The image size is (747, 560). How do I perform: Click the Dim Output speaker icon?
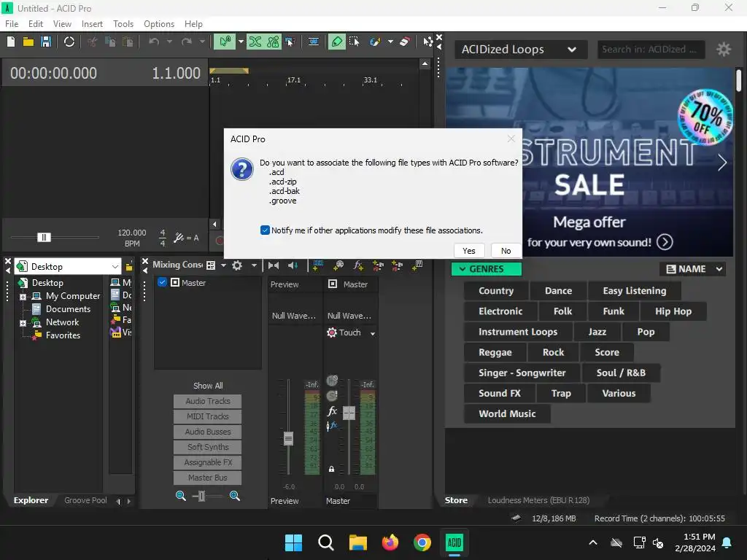[293, 265]
